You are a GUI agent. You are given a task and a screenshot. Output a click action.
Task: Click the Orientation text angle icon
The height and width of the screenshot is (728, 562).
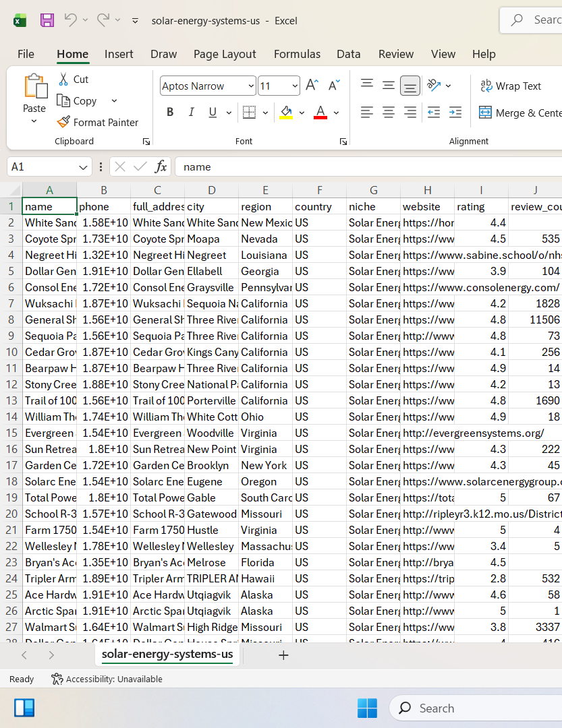pos(434,86)
